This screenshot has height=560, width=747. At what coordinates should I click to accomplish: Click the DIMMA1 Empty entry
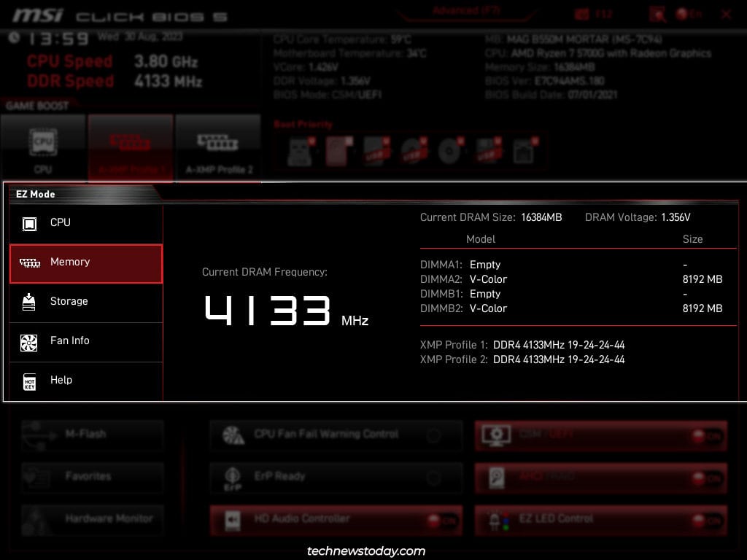(x=485, y=265)
